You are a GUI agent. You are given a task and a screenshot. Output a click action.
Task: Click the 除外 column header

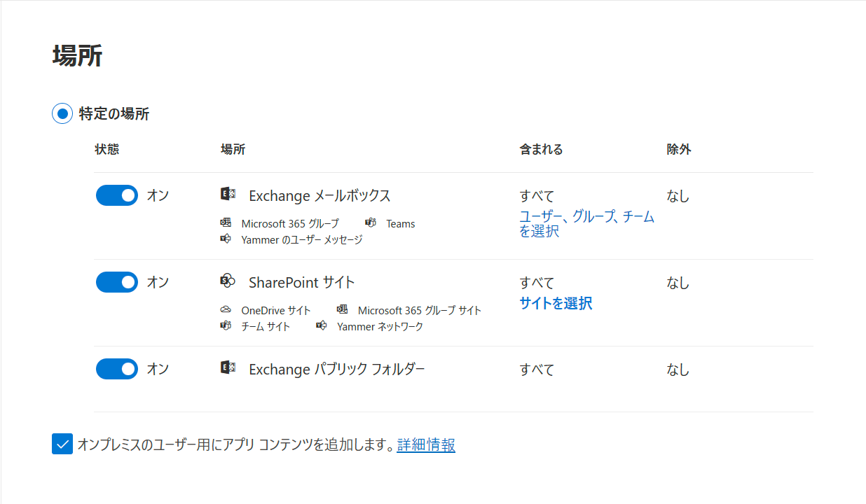pos(679,149)
